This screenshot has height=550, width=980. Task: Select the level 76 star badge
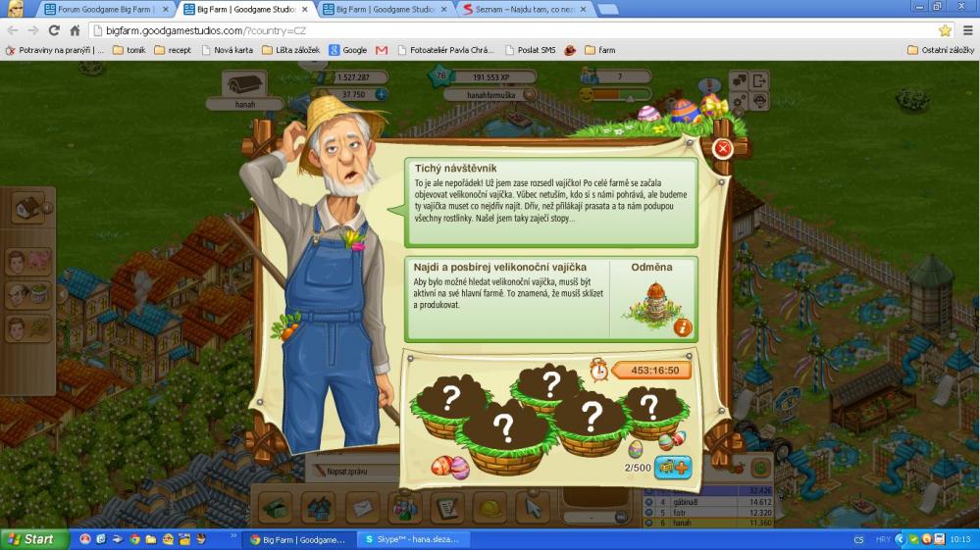[x=440, y=76]
